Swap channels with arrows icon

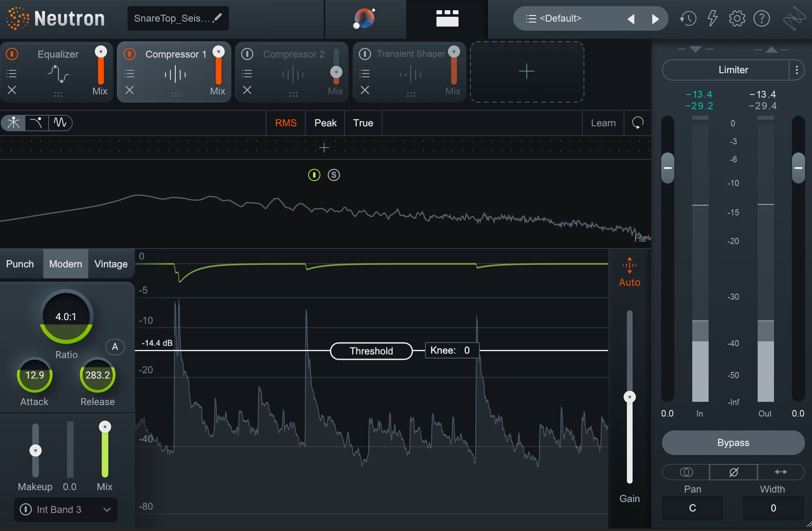[x=781, y=472]
